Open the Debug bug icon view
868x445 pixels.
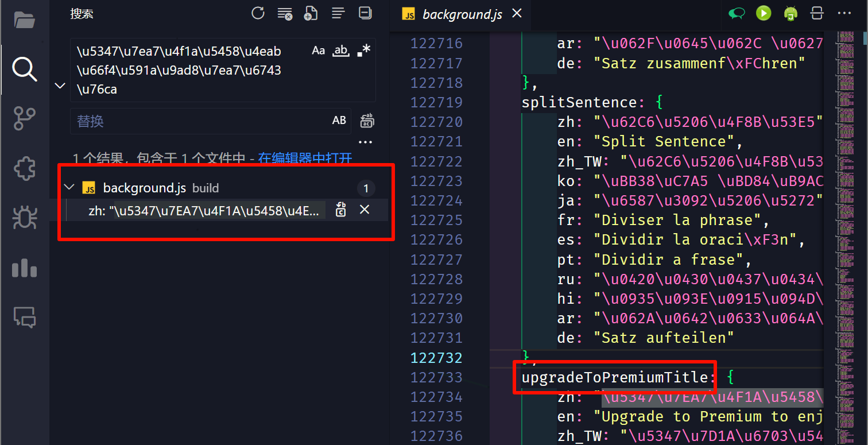pos(25,218)
